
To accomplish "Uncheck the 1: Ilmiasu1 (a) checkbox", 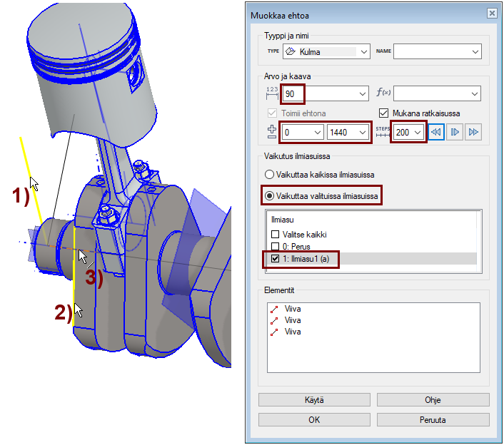I will click(276, 259).
